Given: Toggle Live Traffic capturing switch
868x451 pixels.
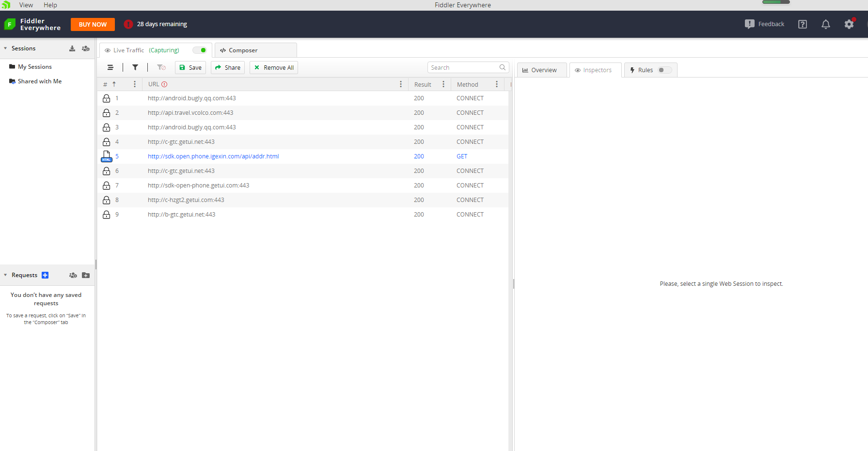Looking at the screenshot, I should [x=200, y=50].
